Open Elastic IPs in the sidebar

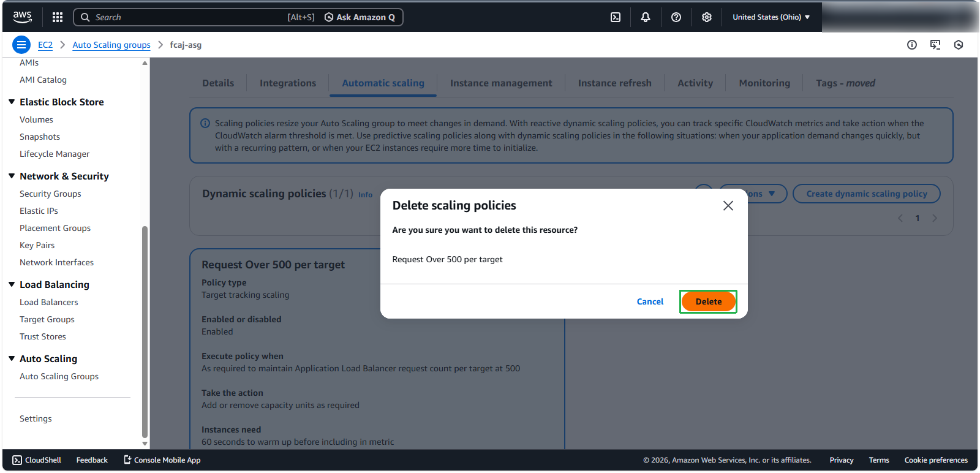[x=39, y=211]
